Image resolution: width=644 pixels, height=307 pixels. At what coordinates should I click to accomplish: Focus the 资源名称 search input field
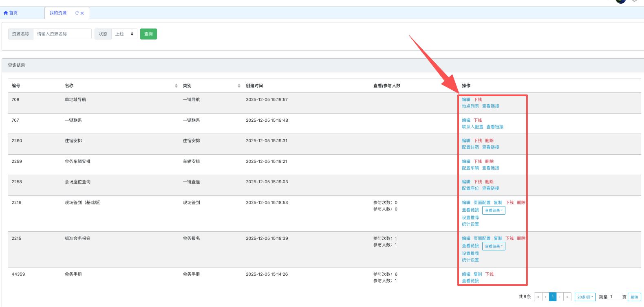(62, 34)
